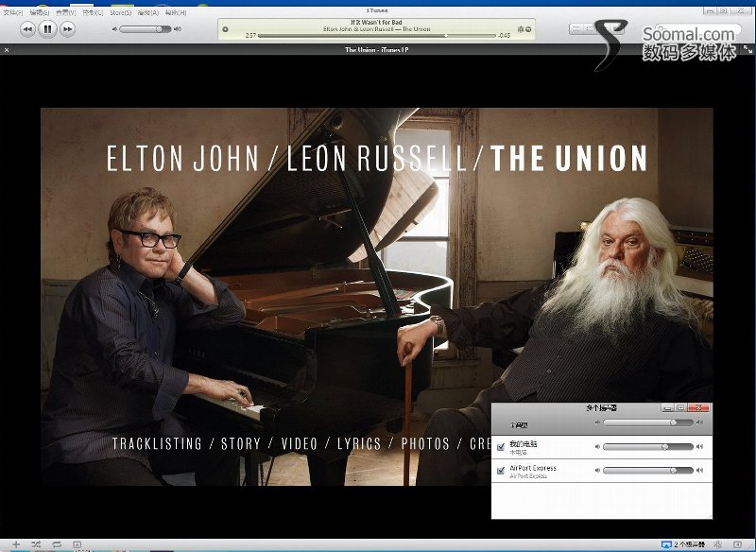Open PHOTOS section of the LP
This screenshot has width=756, height=552.
[425, 443]
